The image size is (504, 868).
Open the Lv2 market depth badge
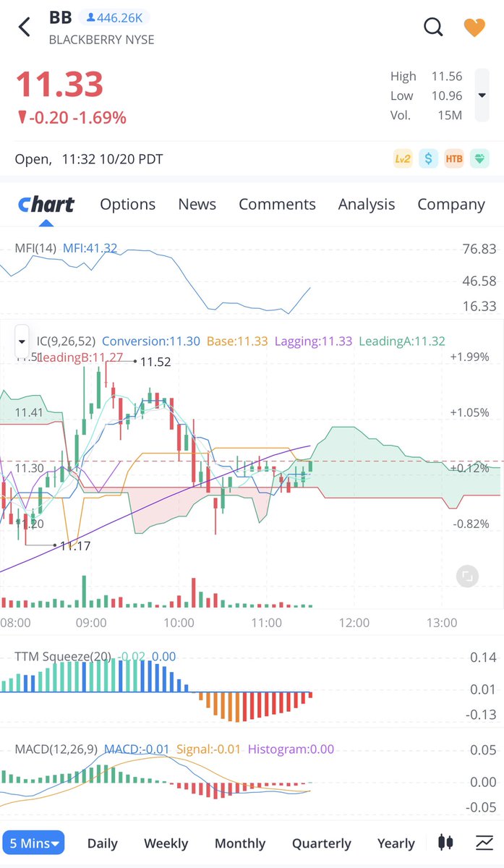[x=403, y=158]
